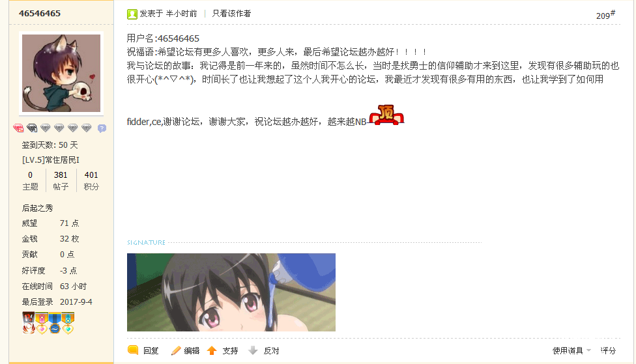Expand the 使用道具 dropdown
This screenshot has width=636, height=364.
[572, 350]
